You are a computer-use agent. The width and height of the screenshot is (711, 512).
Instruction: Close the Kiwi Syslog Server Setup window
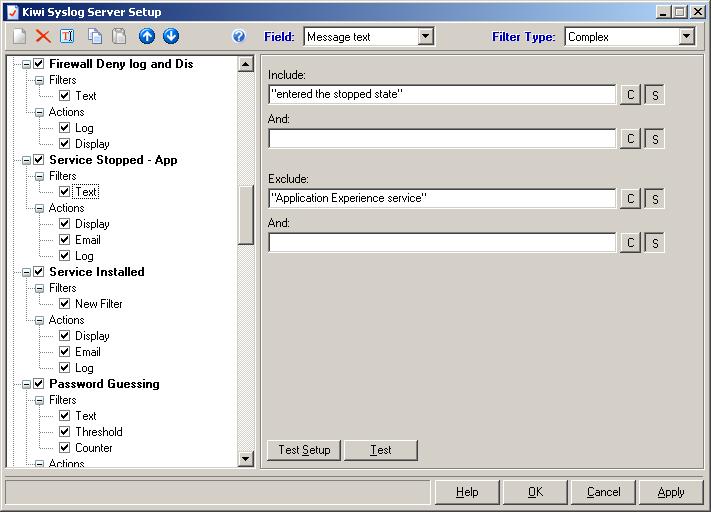698,12
